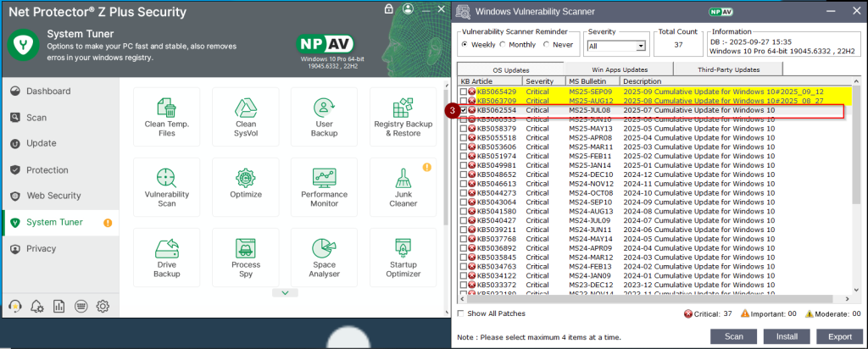Viewport: 868px width, 349px height.
Task: Open the Space Analyser tool
Action: pos(324,258)
